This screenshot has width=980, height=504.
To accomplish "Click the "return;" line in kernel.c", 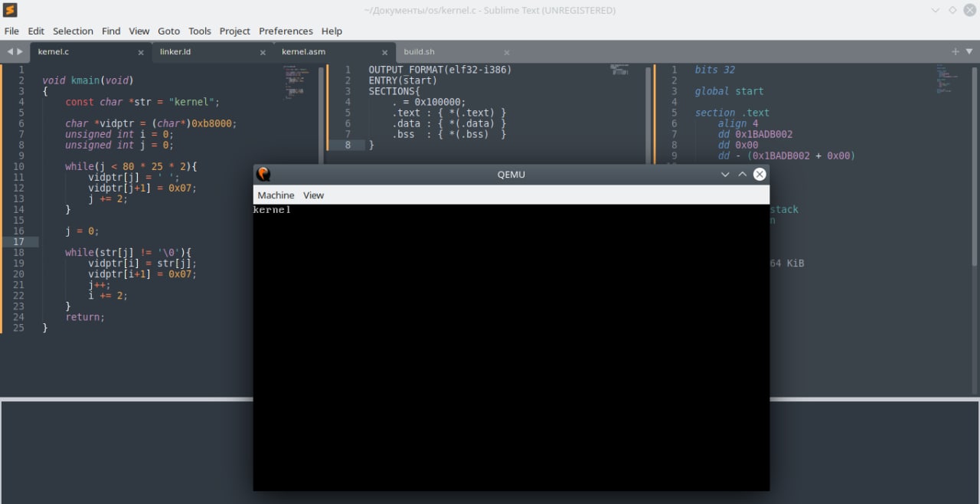I will click(x=85, y=316).
